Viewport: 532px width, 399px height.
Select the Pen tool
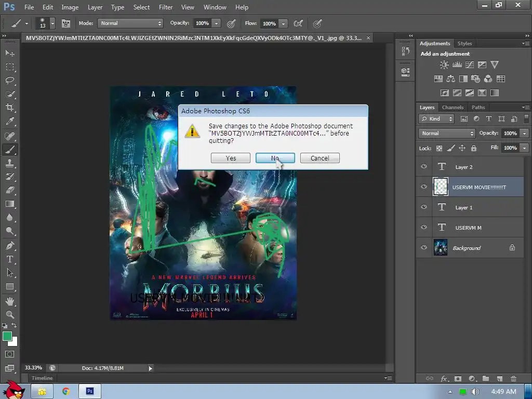[x=10, y=245]
